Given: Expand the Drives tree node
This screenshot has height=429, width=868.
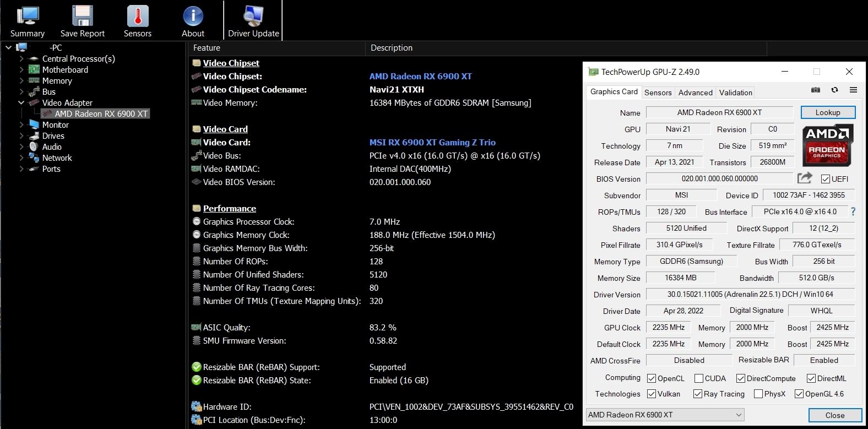Looking at the screenshot, I should (x=21, y=135).
